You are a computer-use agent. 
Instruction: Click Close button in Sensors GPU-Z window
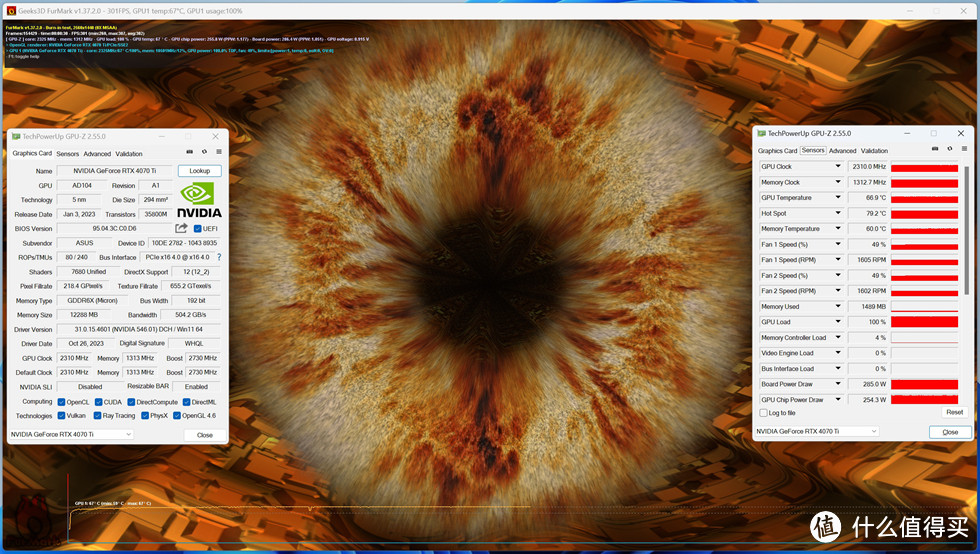(x=950, y=432)
